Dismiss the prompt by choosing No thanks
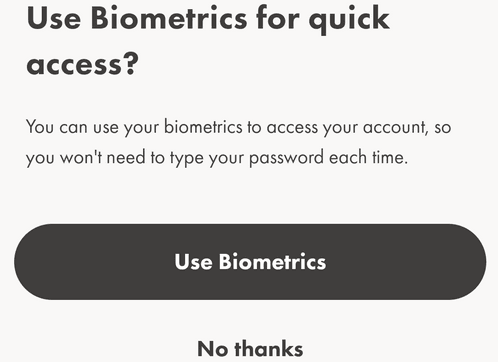498x362 pixels. [x=250, y=349]
